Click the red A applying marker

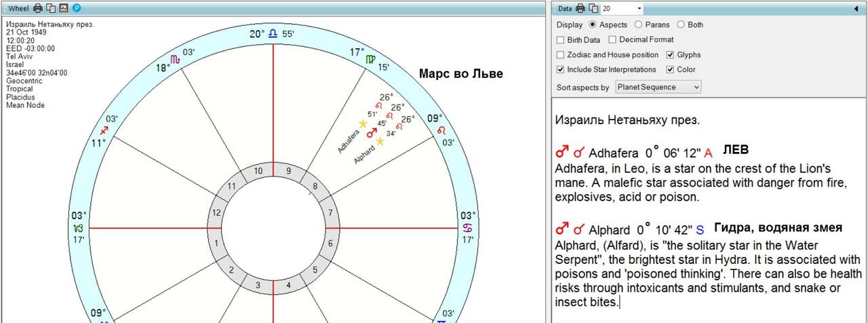708,153
